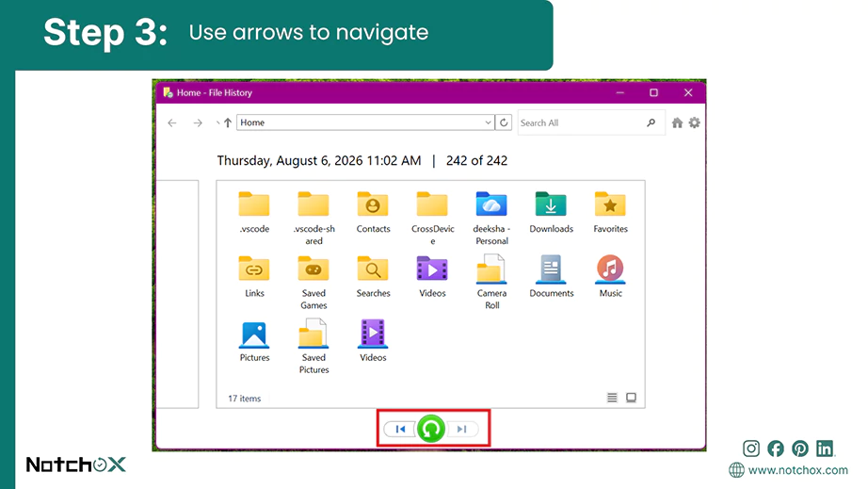Go to next backup version
The height and width of the screenshot is (489, 868).
462,429
